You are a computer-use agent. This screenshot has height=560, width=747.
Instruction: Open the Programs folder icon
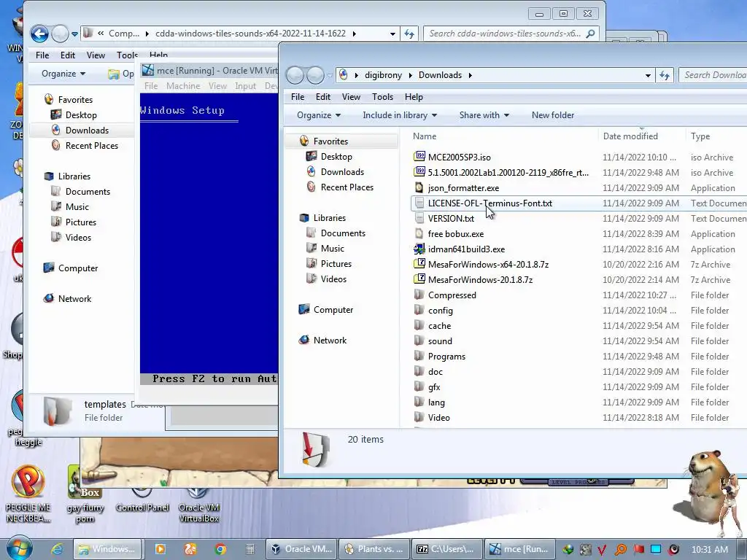pos(419,356)
